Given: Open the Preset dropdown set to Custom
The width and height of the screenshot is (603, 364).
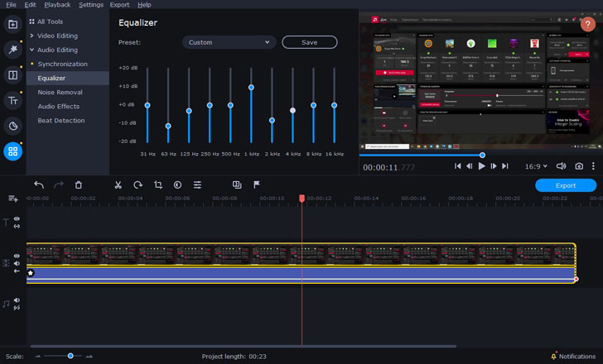Looking at the screenshot, I should 229,42.
